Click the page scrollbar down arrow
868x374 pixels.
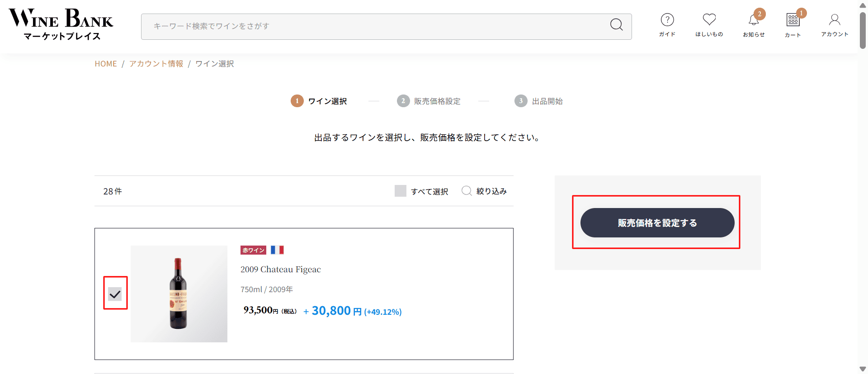[863, 369]
